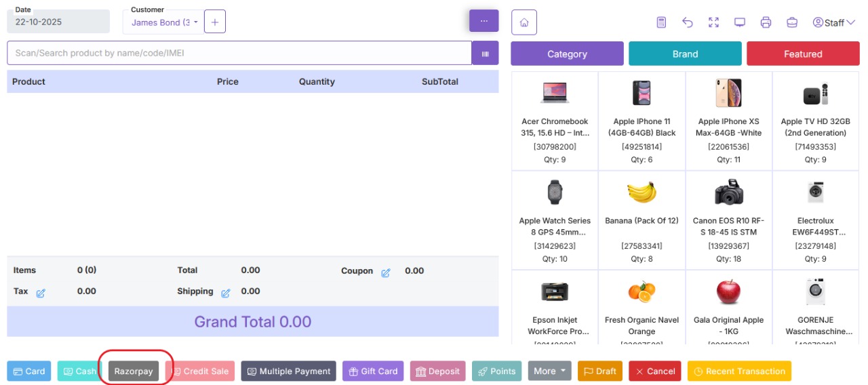Screen dimensions: 868x385
Task: Toggle fullscreen mode icon
Action: tap(713, 22)
